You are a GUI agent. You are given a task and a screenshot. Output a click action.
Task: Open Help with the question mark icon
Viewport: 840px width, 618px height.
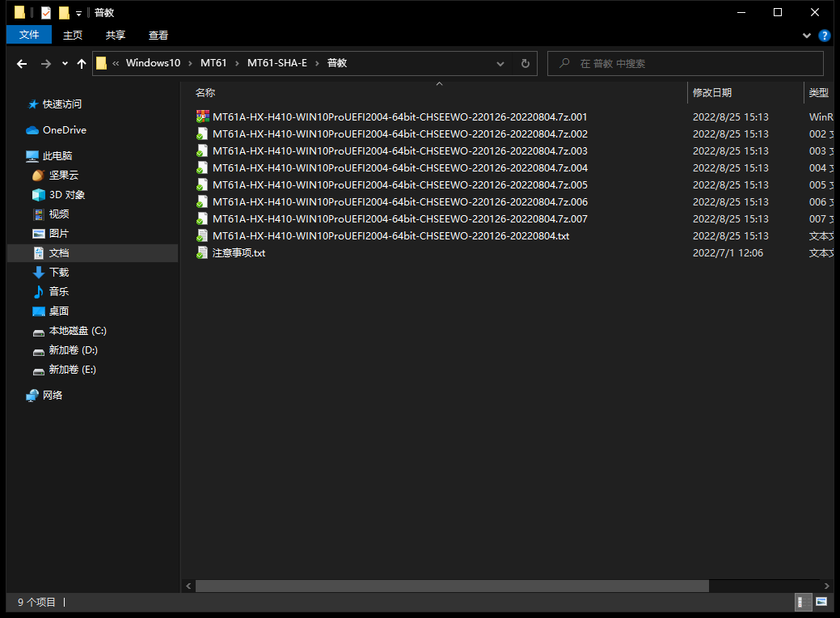tap(825, 36)
